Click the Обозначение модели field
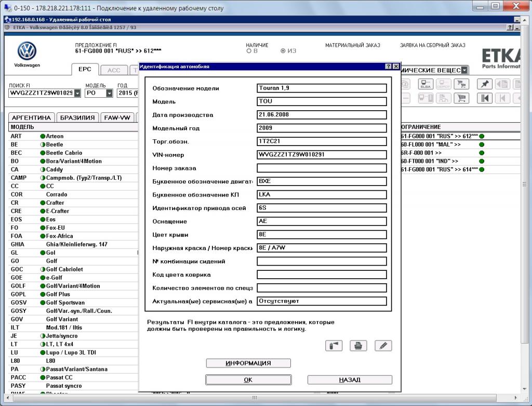The height and width of the screenshot is (406, 532). [x=322, y=88]
